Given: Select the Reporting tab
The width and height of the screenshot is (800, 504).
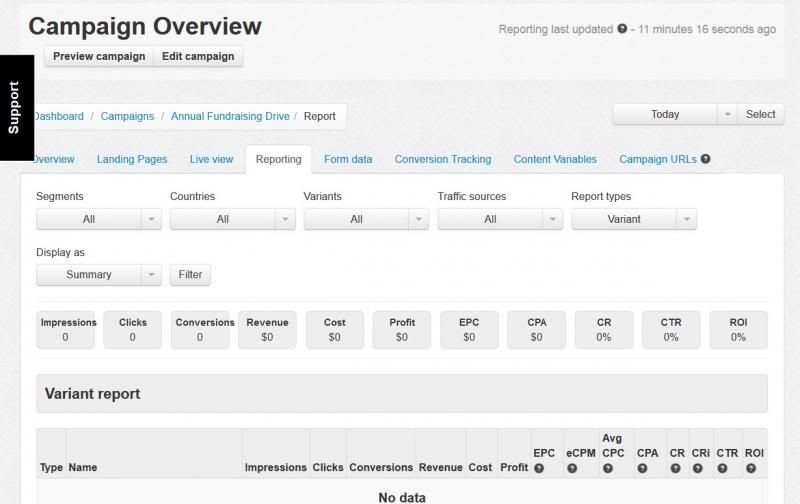Looking at the screenshot, I should point(279,159).
